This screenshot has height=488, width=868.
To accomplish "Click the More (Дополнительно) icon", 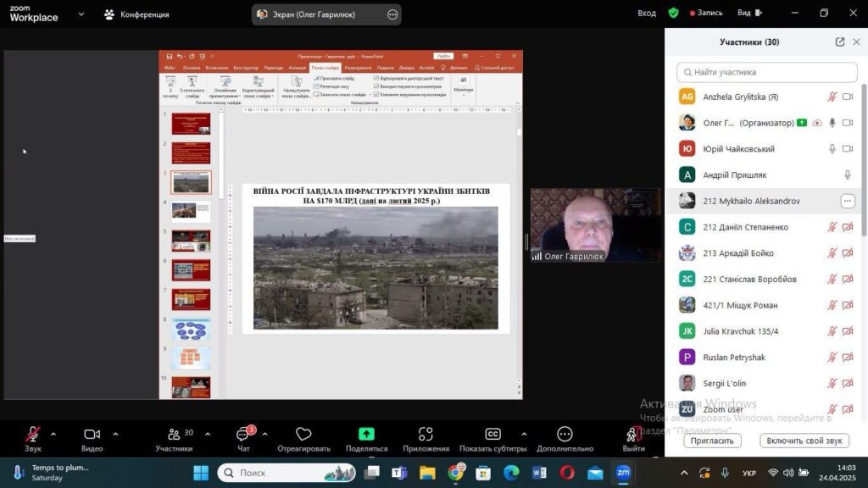I will [565, 435].
